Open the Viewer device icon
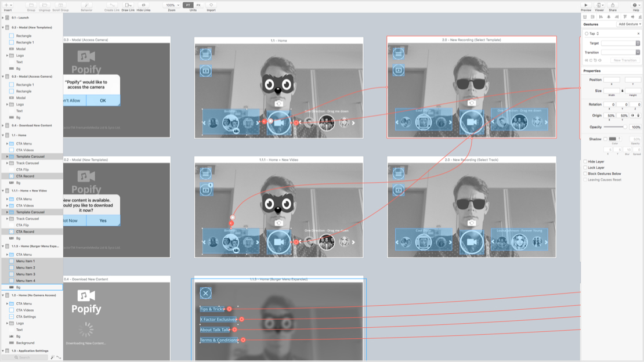Screen dimensions: 644x362 pos(599,5)
